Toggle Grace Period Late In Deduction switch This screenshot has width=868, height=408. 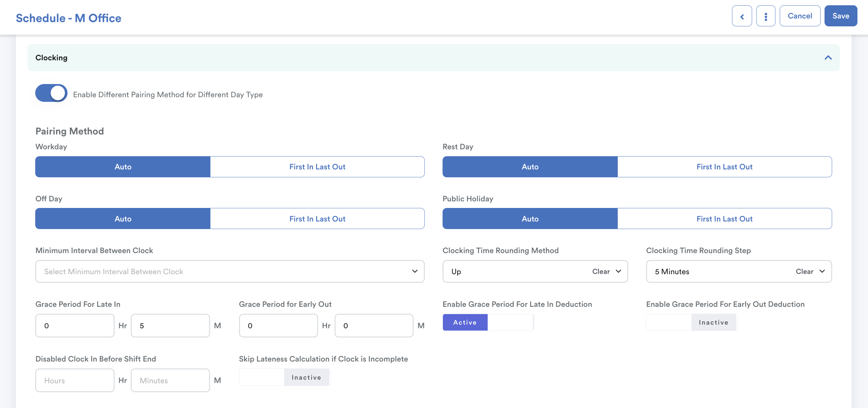[488, 322]
